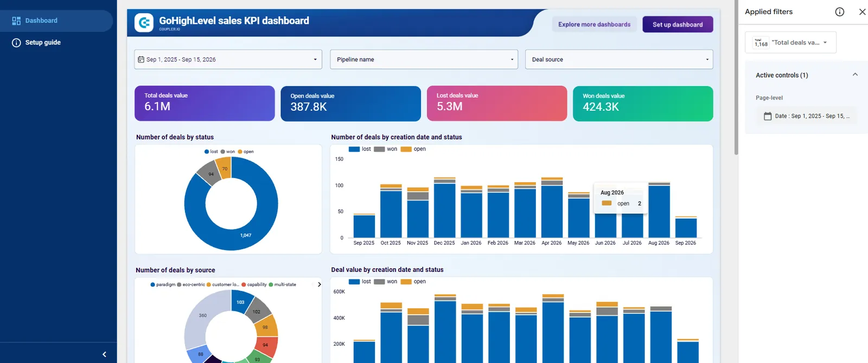Click the Coupler.io logo icon in header
This screenshot has width=868, height=363.
point(144,23)
